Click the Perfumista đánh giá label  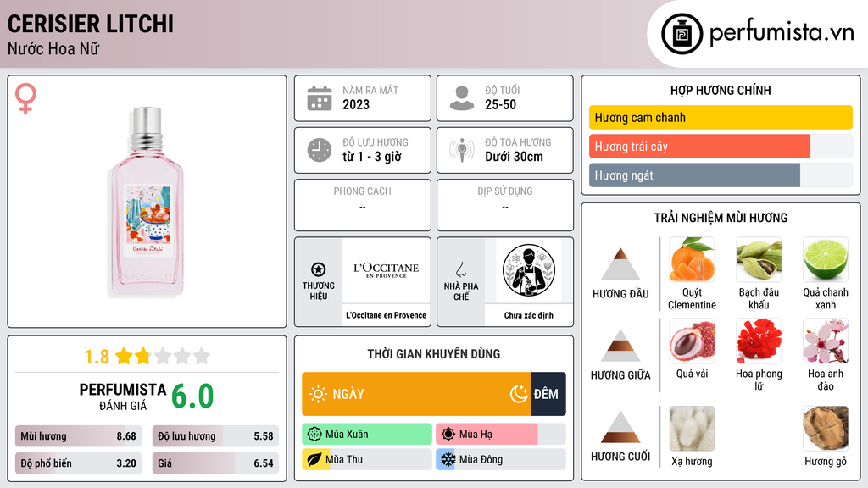click(x=122, y=396)
